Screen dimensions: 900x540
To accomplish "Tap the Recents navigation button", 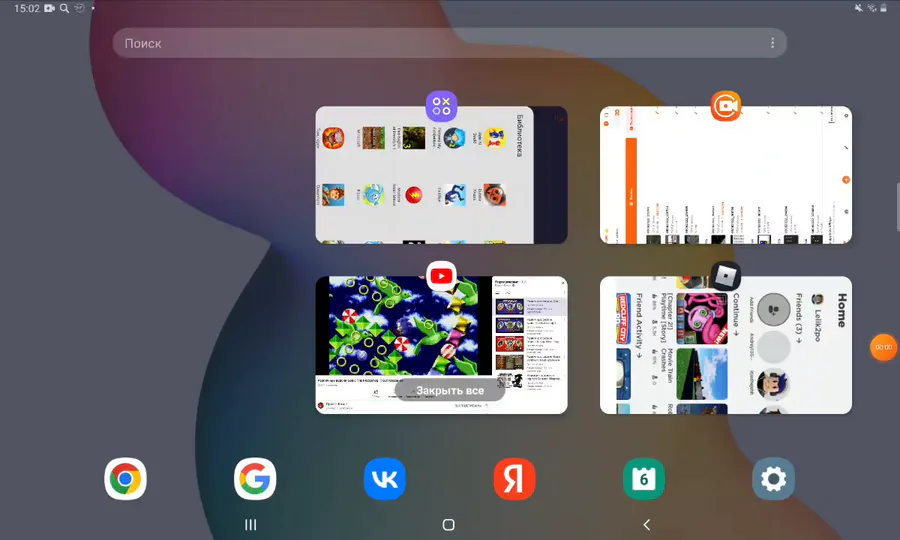I will pyautogui.click(x=251, y=525).
